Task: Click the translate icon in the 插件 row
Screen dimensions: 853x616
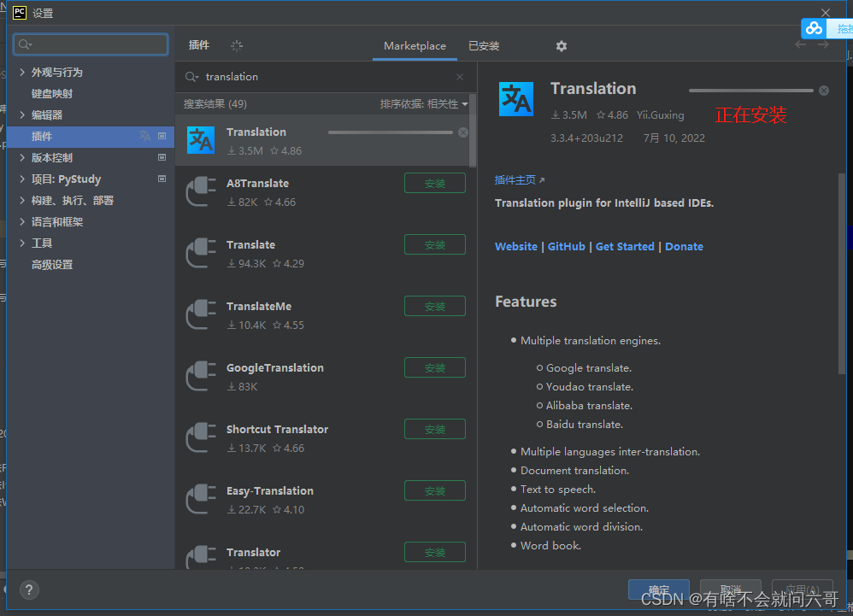Action: [144, 136]
